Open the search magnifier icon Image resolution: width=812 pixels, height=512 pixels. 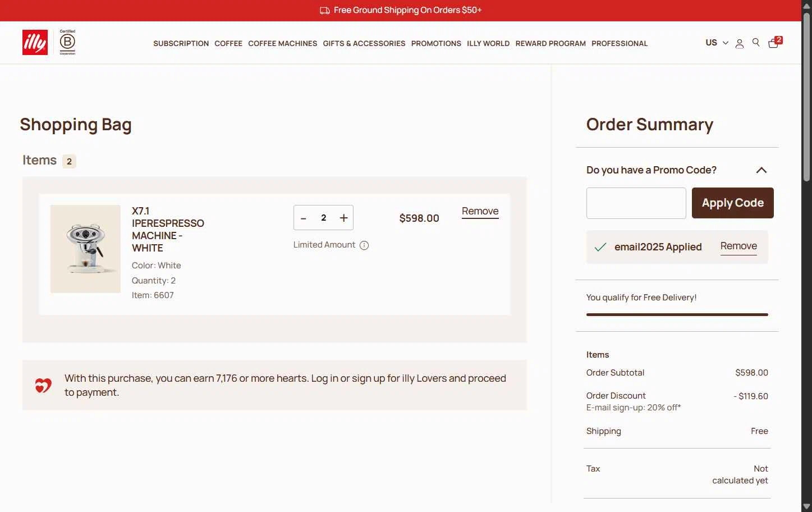coord(756,43)
